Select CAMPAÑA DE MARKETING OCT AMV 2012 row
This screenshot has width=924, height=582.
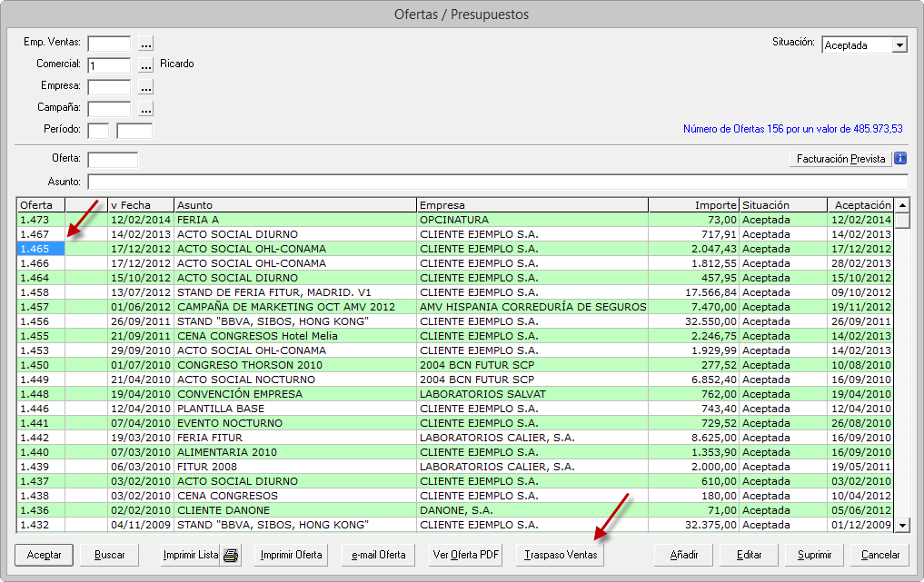(x=455, y=307)
